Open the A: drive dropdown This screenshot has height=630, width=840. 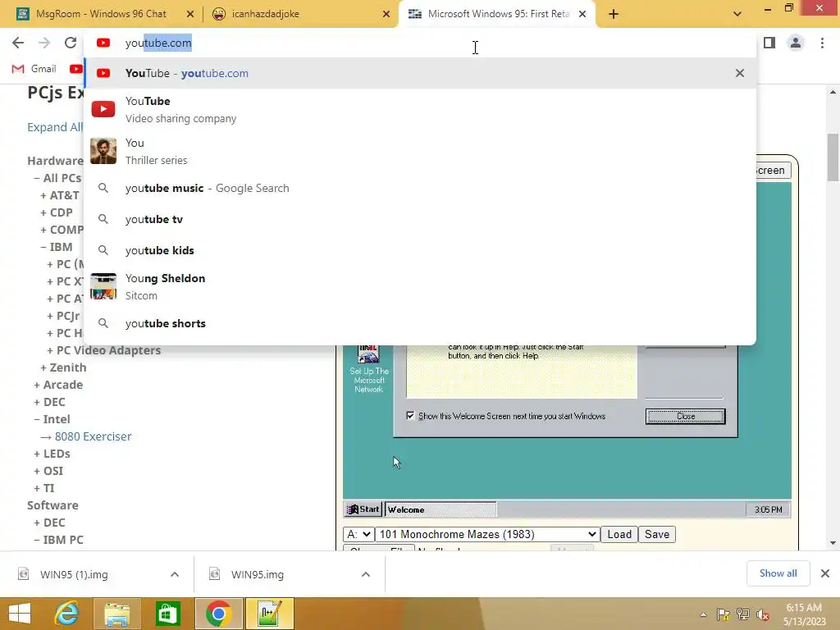point(358,534)
